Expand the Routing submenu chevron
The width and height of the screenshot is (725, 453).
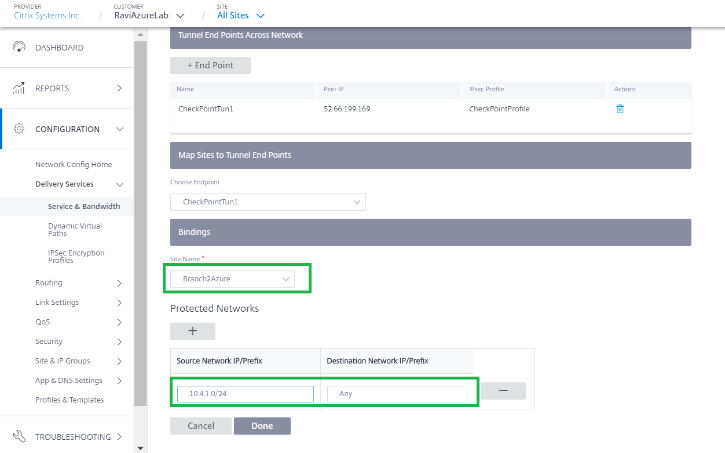pos(119,283)
